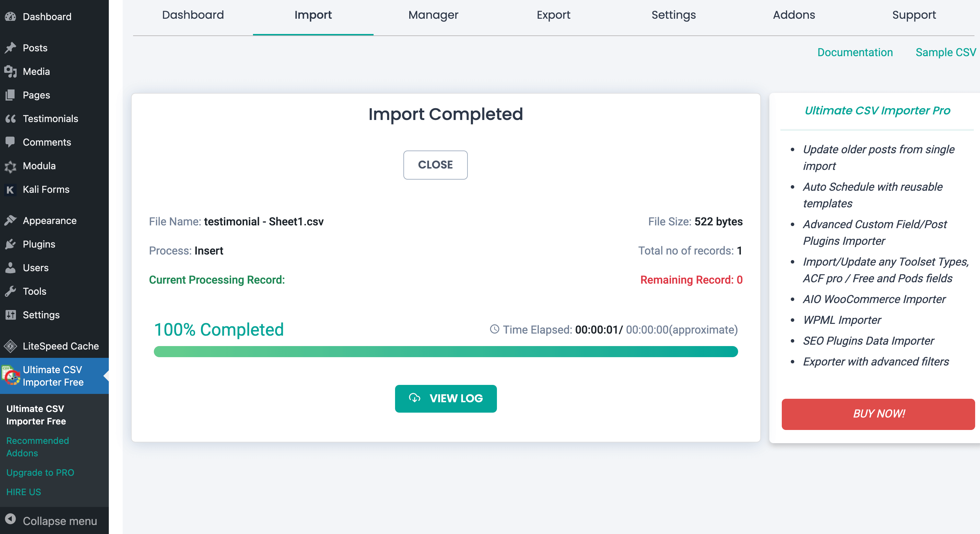The height and width of the screenshot is (534, 980).
Task: Click the Tools wrench icon
Action: click(x=11, y=291)
